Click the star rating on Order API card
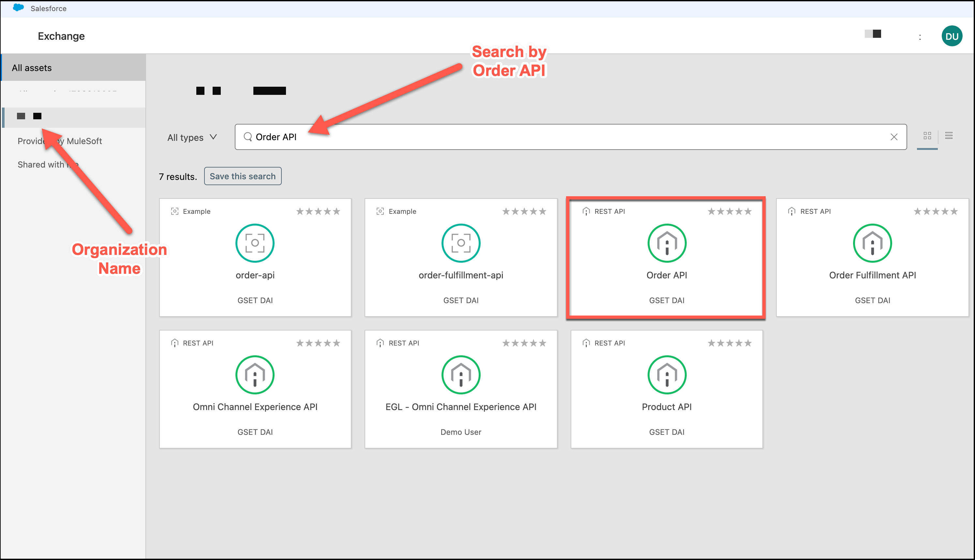The width and height of the screenshot is (975, 560). tap(729, 211)
